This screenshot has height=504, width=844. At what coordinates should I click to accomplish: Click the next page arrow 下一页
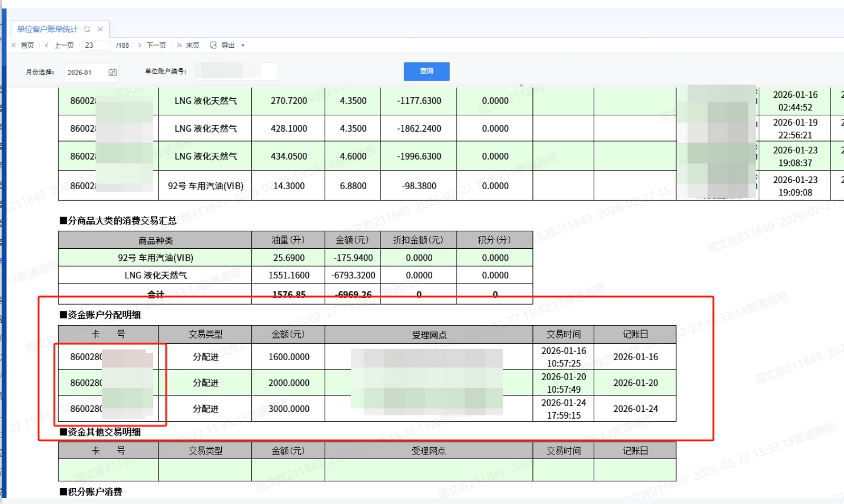(x=139, y=45)
